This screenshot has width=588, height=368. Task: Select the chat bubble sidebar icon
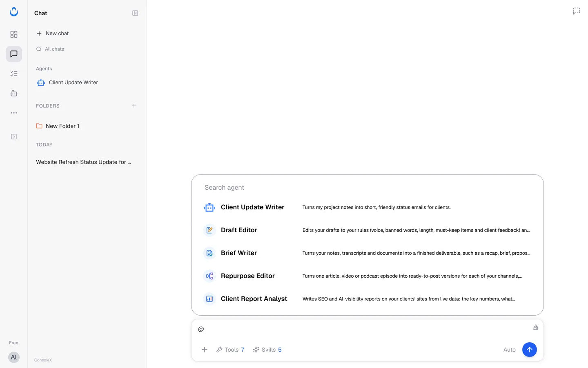coord(14,54)
